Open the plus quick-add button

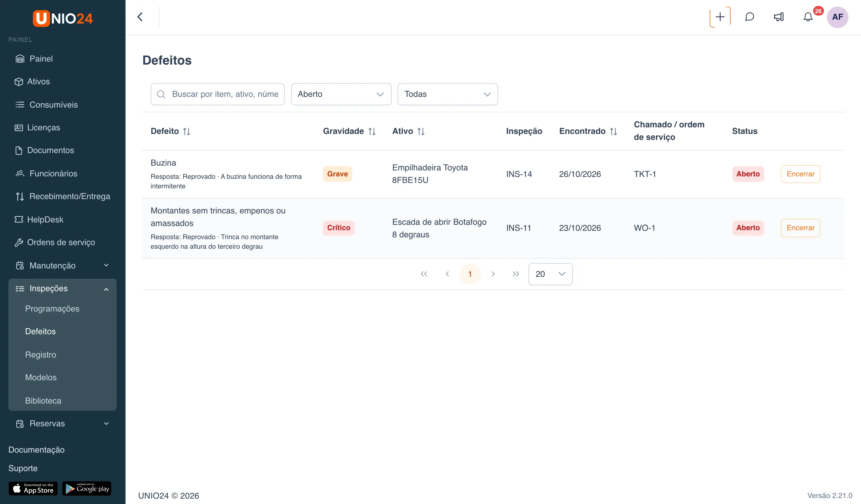tap(720, 17)
